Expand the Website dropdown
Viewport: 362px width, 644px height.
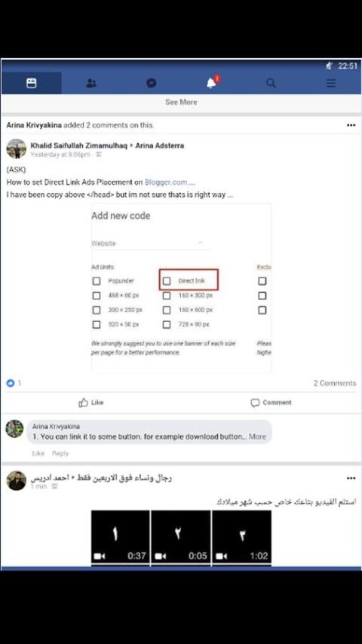150,243
